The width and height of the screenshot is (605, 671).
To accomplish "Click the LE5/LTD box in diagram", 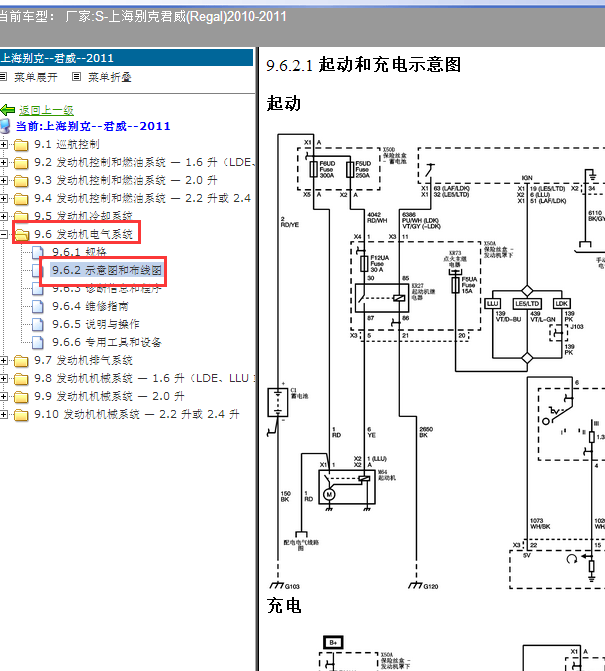I will click(527, 303).
